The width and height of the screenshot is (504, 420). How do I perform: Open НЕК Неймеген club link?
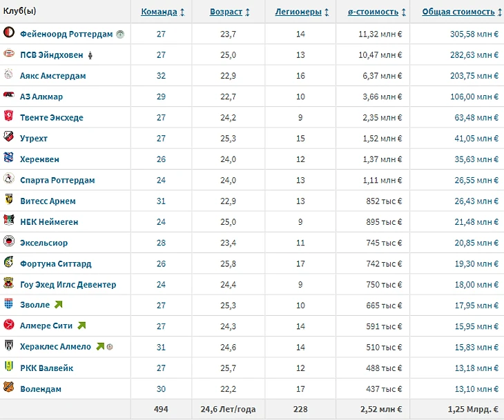tap(49, 222)
